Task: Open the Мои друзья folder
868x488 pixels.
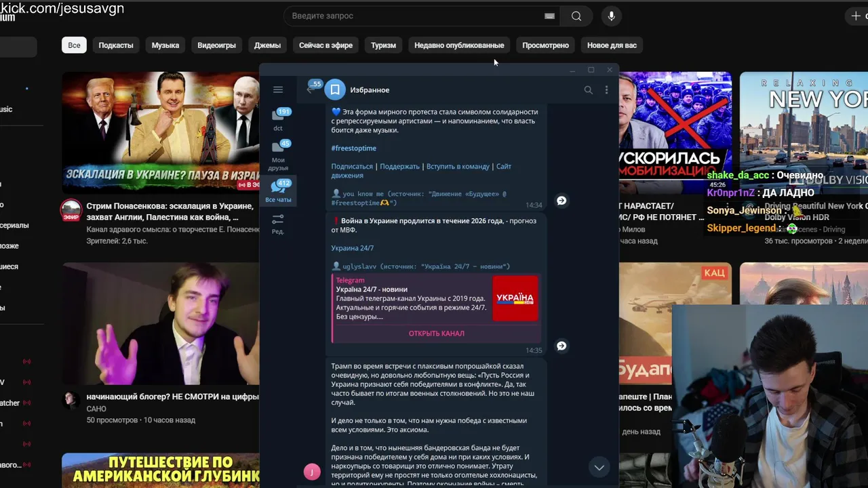Action: pyautogui.click(x=278, y=155)
